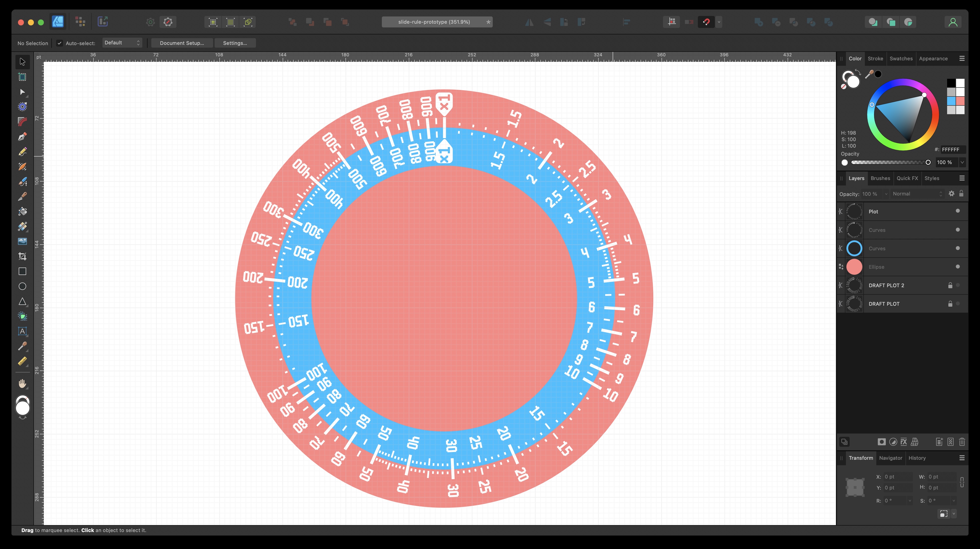Screen dimensions: 980x549
Task: Choose the Artboard tool
Action: (22, 77)
